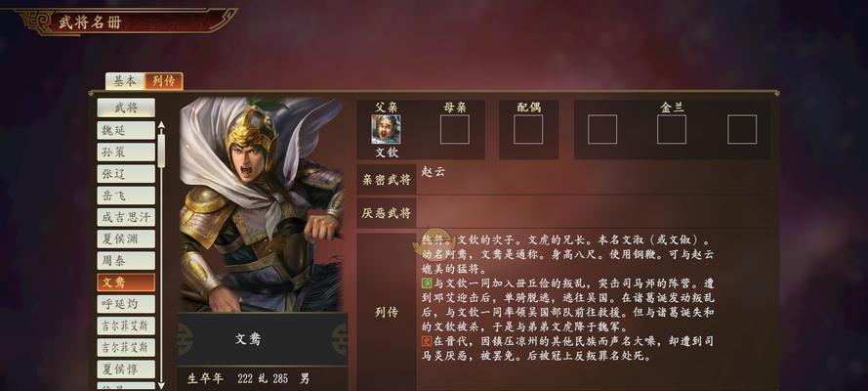Select 夏侯惇 in the officer list
Screen dimensions: 868x391
[126, 369]
